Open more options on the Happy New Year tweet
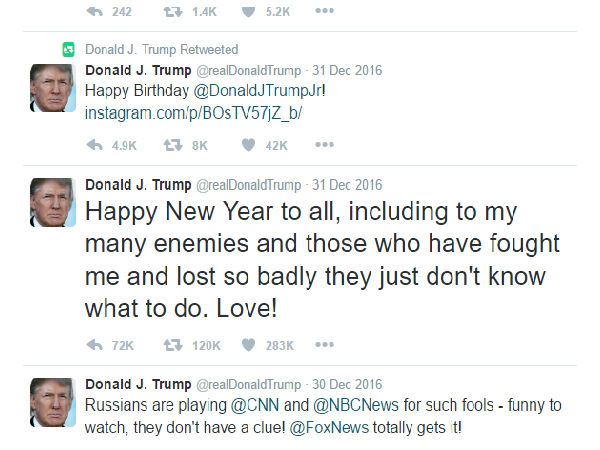Screen dimensions: 600x450 tap(324, 345)
